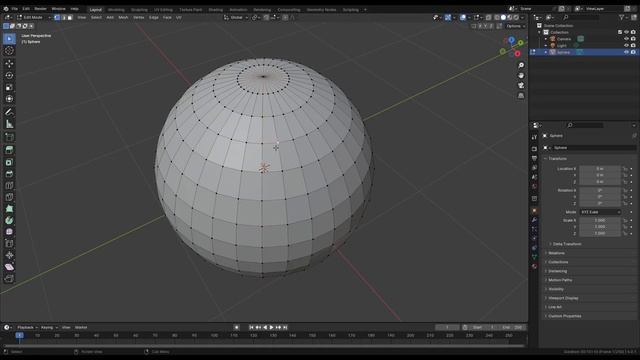Select the Scale tool
Viewport: 640px width, 360px height.
pyautogui.click(x=9, y=87)
